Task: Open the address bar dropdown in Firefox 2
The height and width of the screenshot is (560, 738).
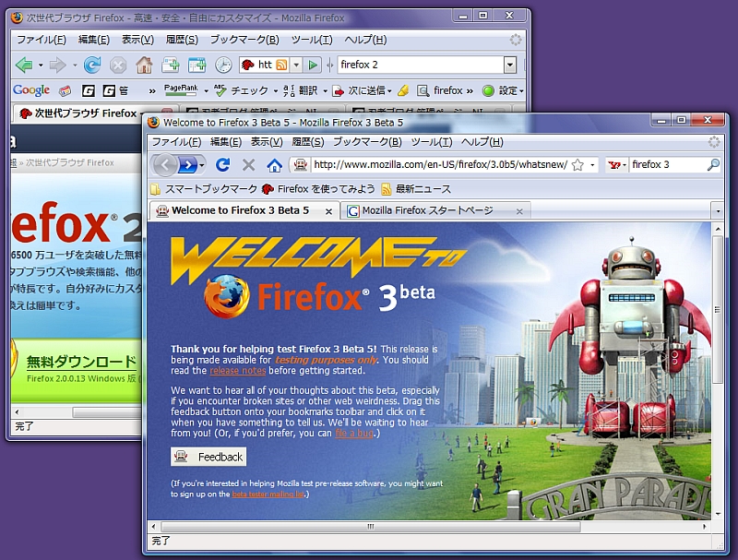Action: coord(296,65)
